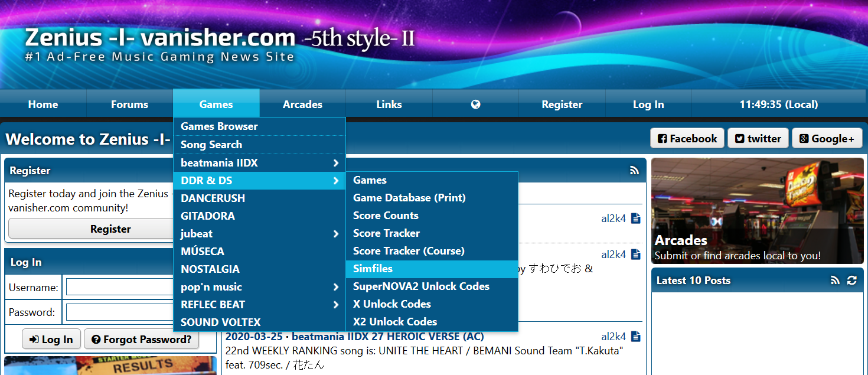Click the Username input field

[120, 288]
